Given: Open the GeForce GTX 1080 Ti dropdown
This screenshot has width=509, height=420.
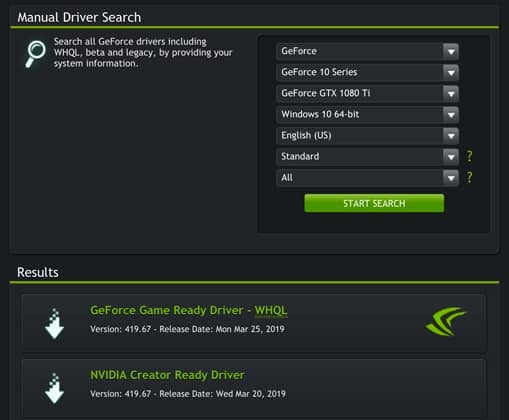Looking at the screenshot, I should [367, 93].
